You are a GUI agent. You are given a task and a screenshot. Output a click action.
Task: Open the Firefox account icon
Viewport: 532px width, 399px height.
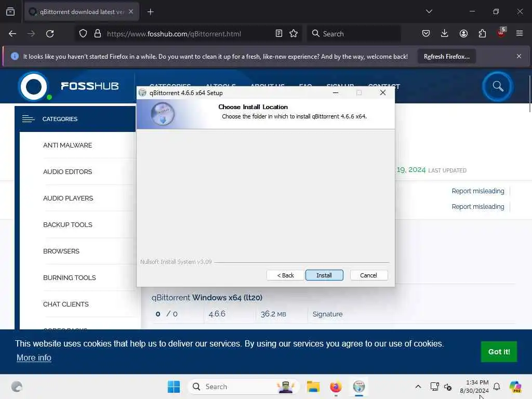(x=463, y=34)
